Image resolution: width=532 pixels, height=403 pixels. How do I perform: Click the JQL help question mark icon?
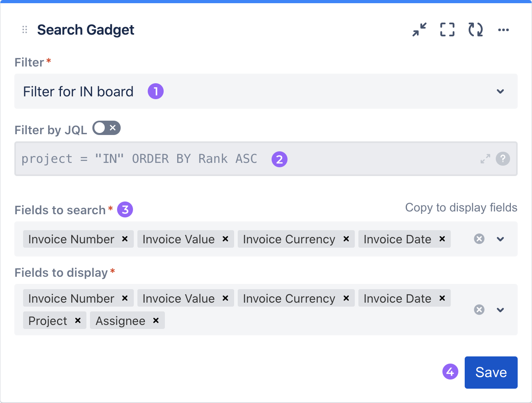click(503, 158)
